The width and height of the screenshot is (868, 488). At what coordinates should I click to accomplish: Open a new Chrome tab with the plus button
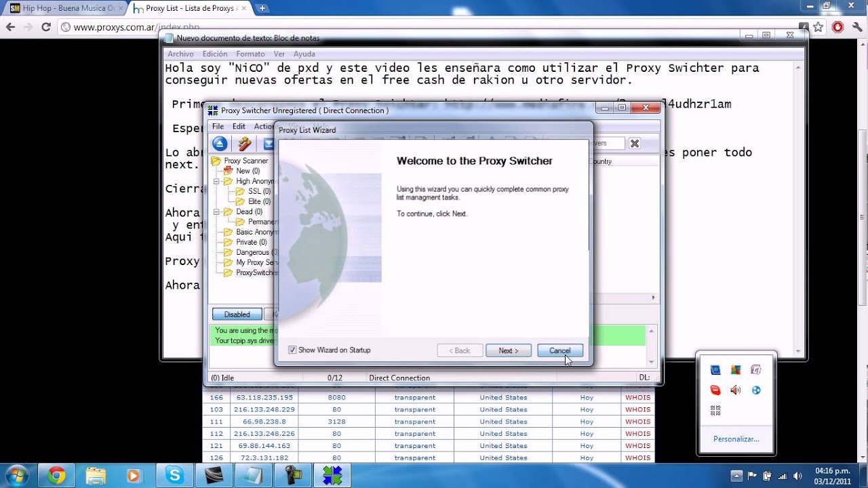(x=262, y=8)
